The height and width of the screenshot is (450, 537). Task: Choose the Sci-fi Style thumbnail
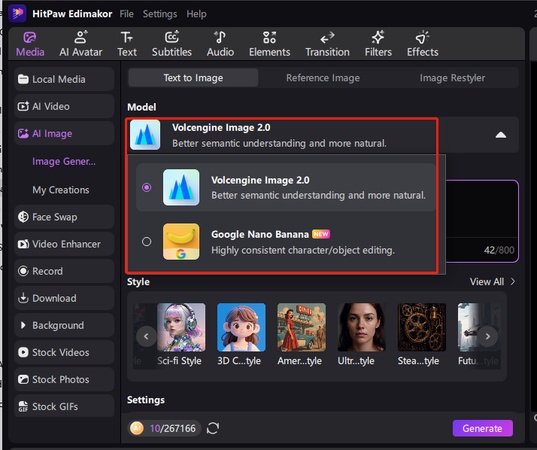pyautogui.click(x=181, y=327)
